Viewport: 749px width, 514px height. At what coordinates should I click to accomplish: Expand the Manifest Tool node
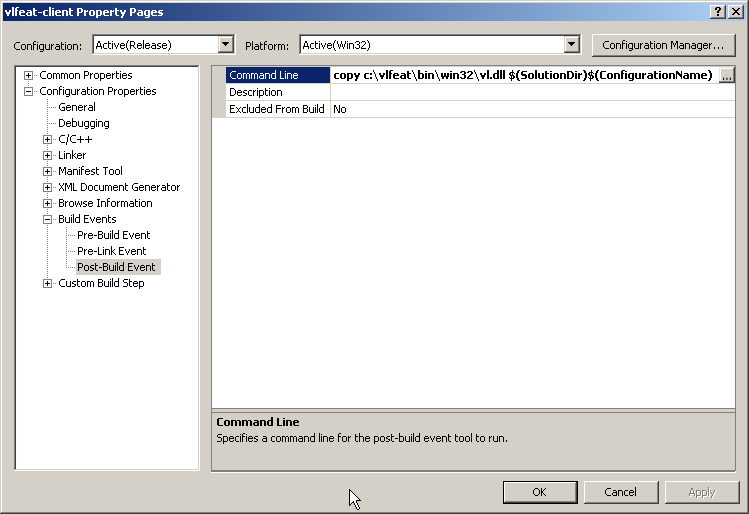click(47, 172)
